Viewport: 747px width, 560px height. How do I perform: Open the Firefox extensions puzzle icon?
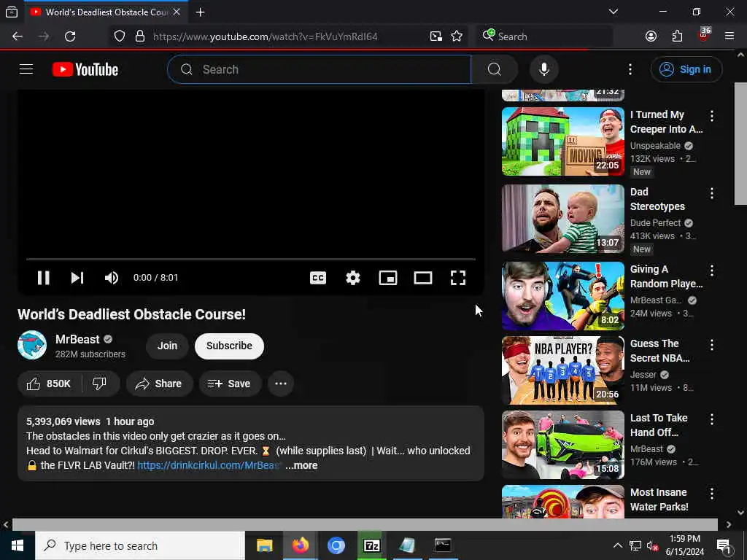tap(677, 36)
